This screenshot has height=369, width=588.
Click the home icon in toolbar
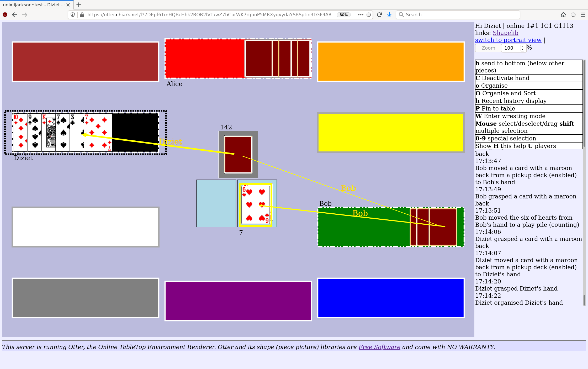pos(563,15)
